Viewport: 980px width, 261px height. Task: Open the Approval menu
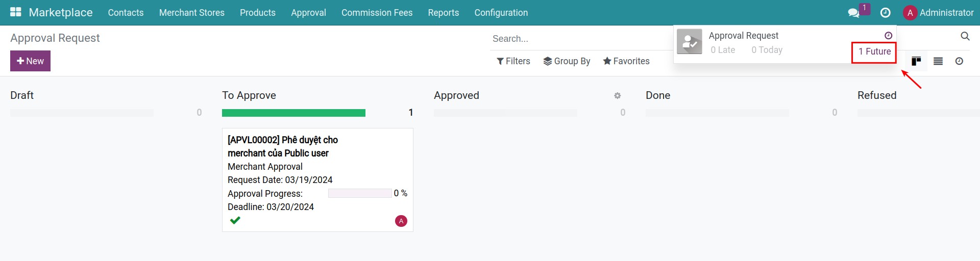coord(308,13)
